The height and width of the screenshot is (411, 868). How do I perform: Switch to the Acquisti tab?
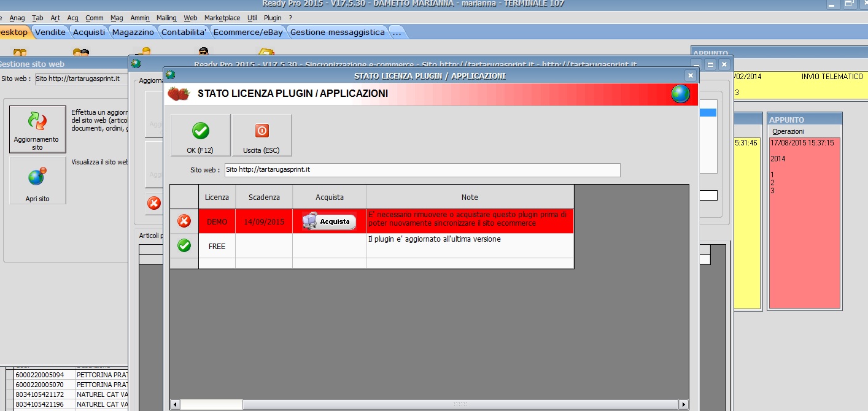[x=89, y=32]
